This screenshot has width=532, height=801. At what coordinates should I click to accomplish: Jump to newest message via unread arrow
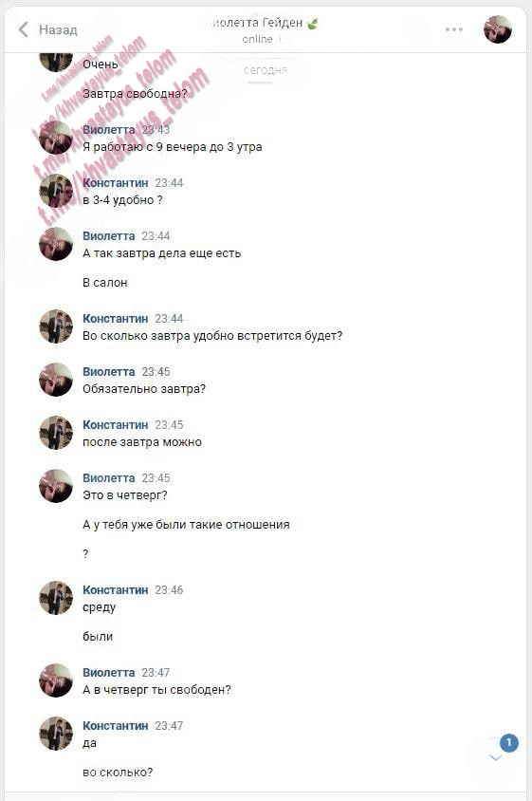(x=496, y=757)
